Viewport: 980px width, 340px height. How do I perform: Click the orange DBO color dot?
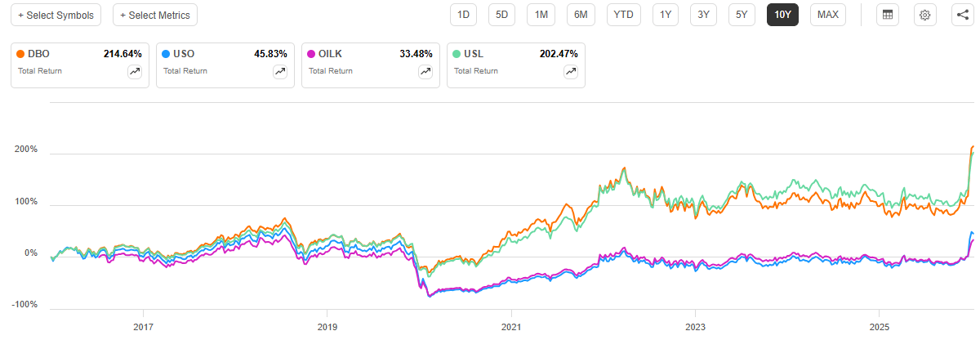[20, 54]
